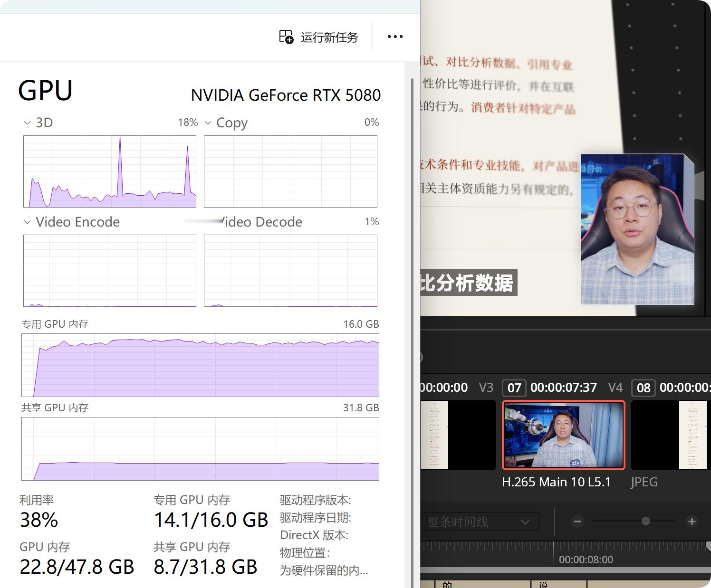The height and width of the screenshot is (588, 711).
Task: Click the clip 08 number badge
Action: (644, 388)
